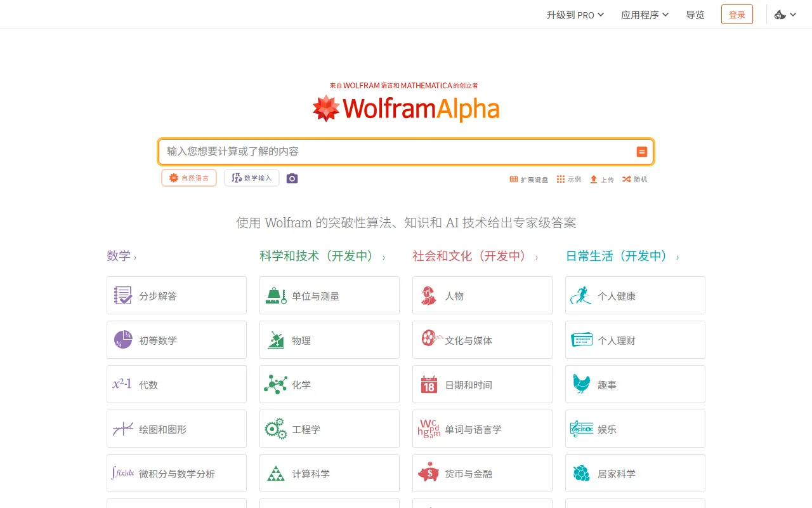Viewport: 812px width, 508px height.
Task: Click the 登录 login button
Action: coord(737,14)
